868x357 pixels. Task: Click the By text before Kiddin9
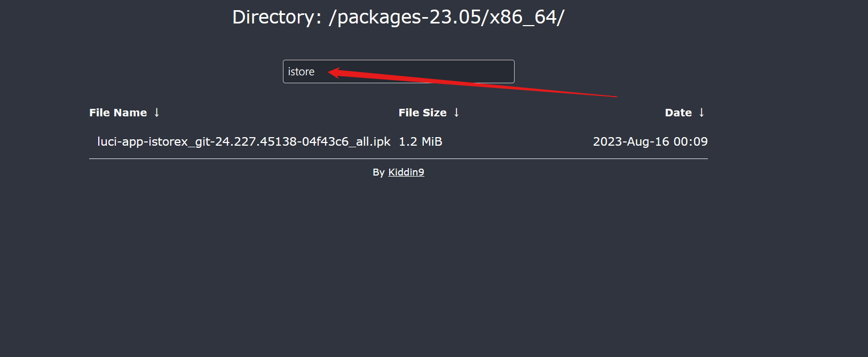point(378,172)
